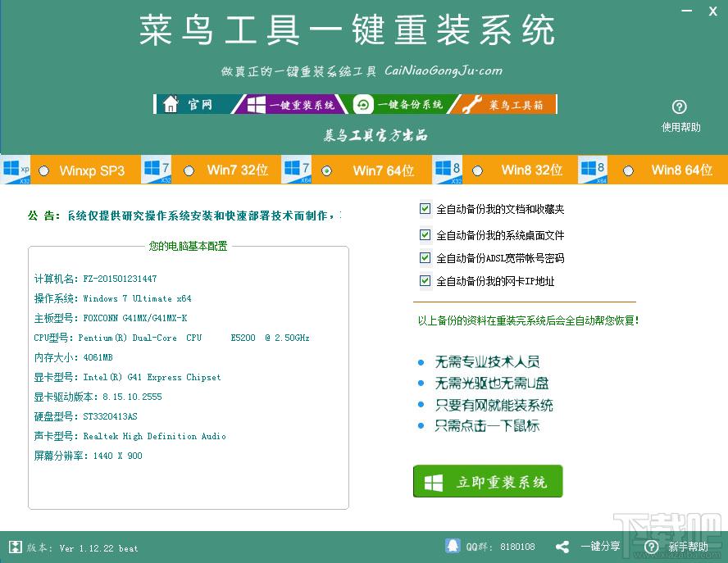Click the 只要有网就能装系统 bullet text
The width and height of the screenshot is (728, 563).
click(494, 405)
